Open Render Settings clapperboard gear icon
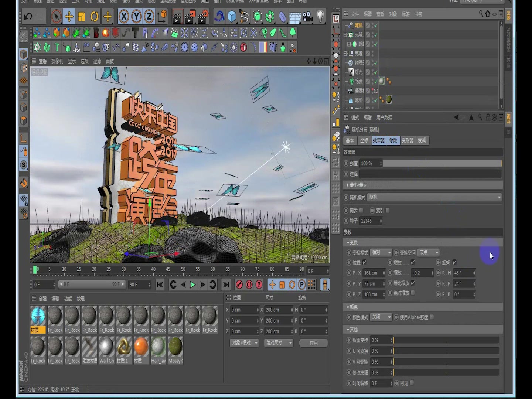The height and width of the screenshot is (399, 532). (202, 16)
